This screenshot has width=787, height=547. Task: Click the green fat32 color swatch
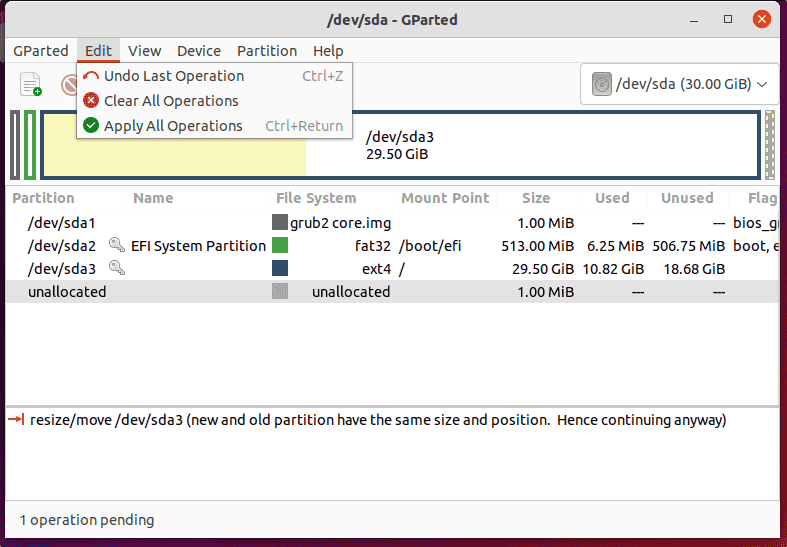pyautogui.click(x=280, y=245)
